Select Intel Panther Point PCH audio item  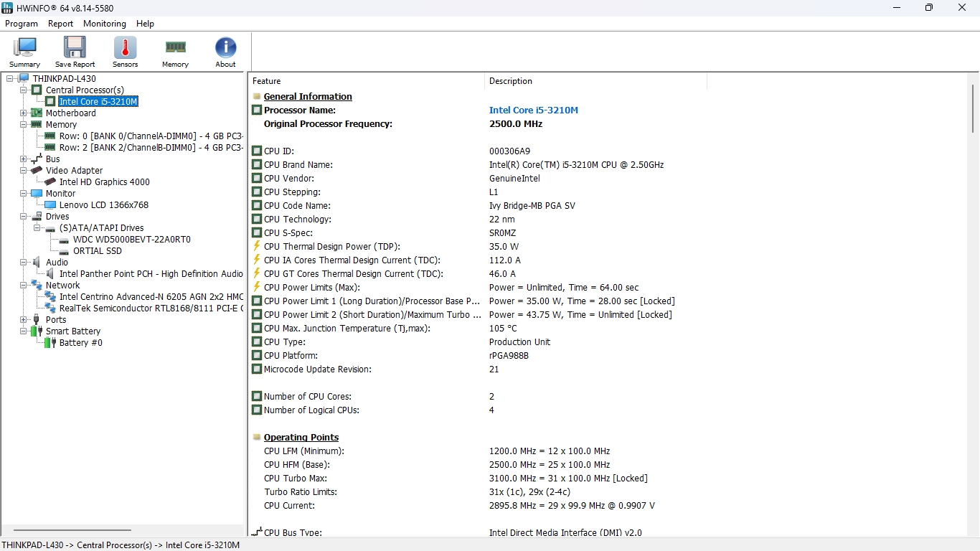tap(151, 274)
